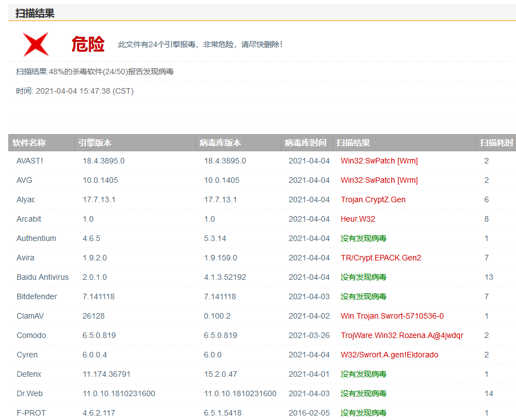Click Dr.Web's 没有发现病毒 result
The width and height of the screenshot is (516, 420).
(x=364, y=394)
